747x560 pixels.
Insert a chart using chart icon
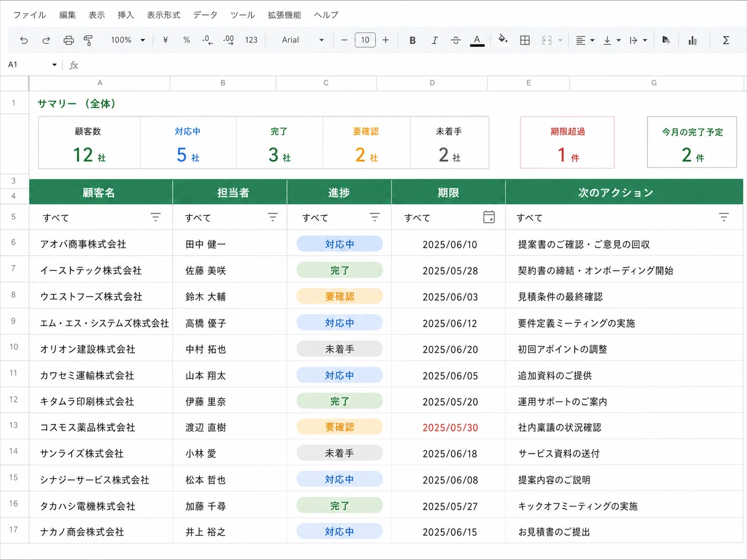pos(692,40)
